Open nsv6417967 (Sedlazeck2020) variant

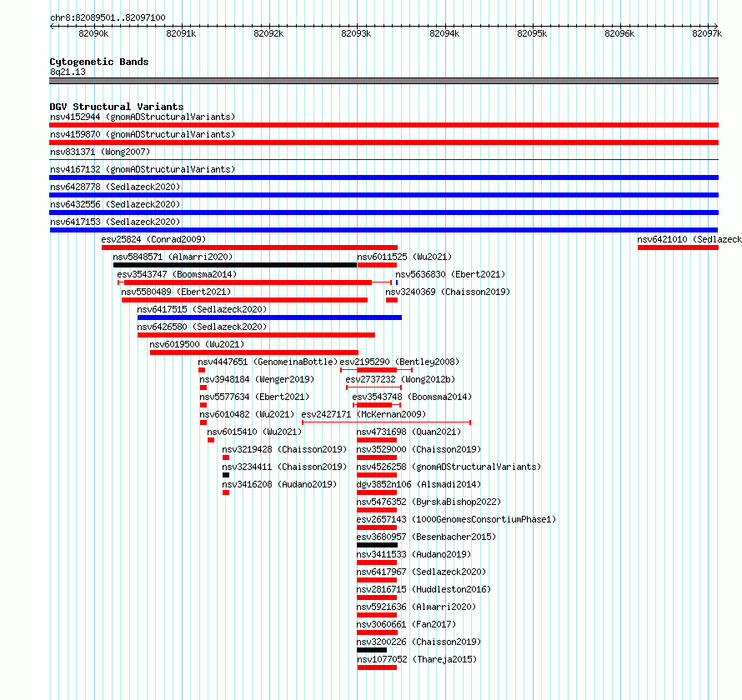[x=421, y=572]
